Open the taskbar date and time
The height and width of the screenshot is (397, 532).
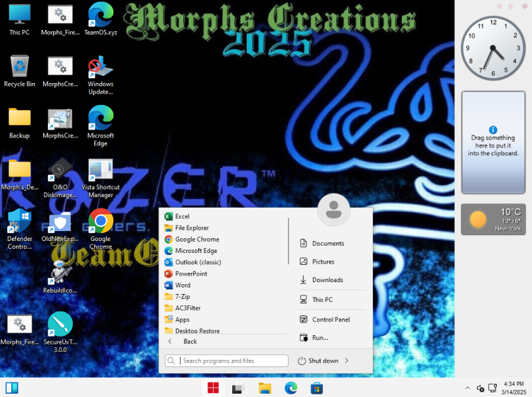point(513,388)
